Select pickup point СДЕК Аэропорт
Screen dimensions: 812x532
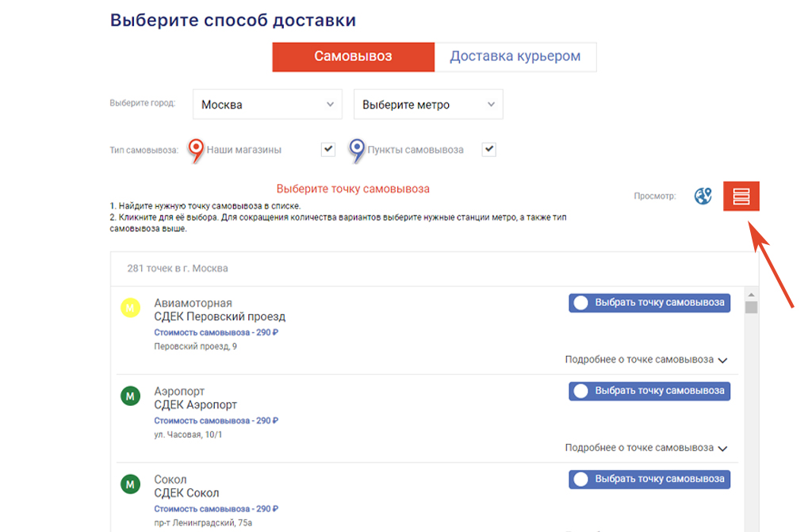pos(649,391)
